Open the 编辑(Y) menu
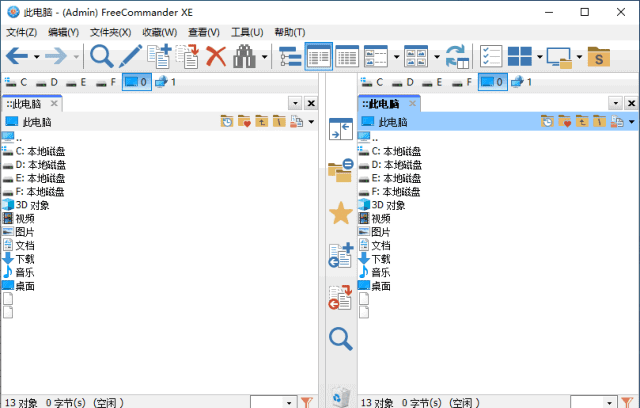Viewport: 640px width, 408px height. click(x=63, y=32)
